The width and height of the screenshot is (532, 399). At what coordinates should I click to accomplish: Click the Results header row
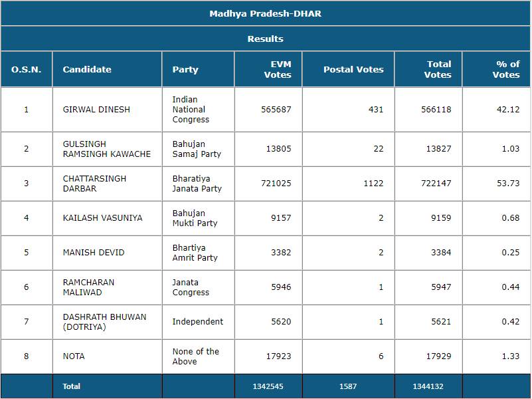point(266,39)
